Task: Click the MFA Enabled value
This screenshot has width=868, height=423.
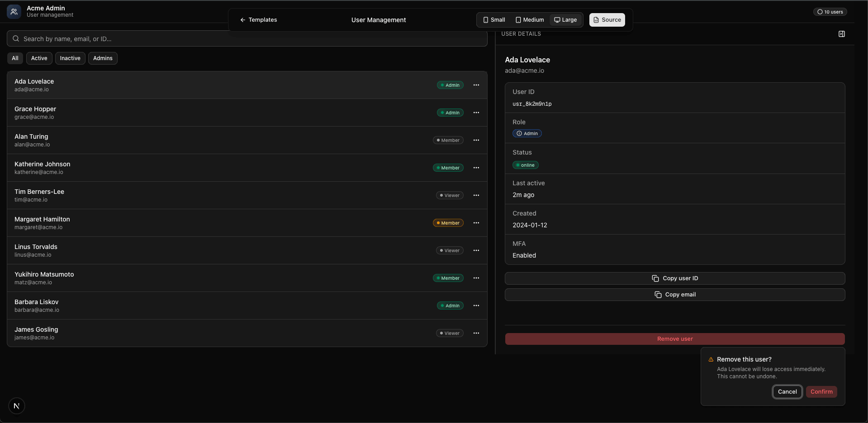Action: tap(524, 255)
